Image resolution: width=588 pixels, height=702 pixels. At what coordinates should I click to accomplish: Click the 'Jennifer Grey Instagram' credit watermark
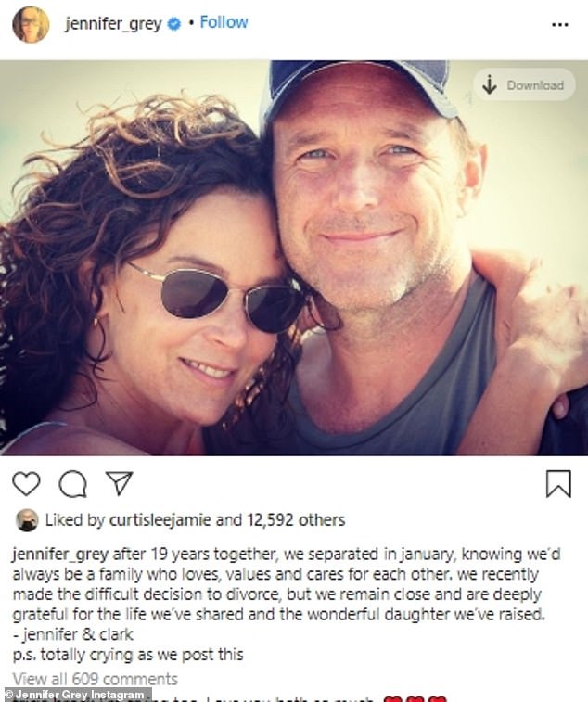(x=78, y=695)
